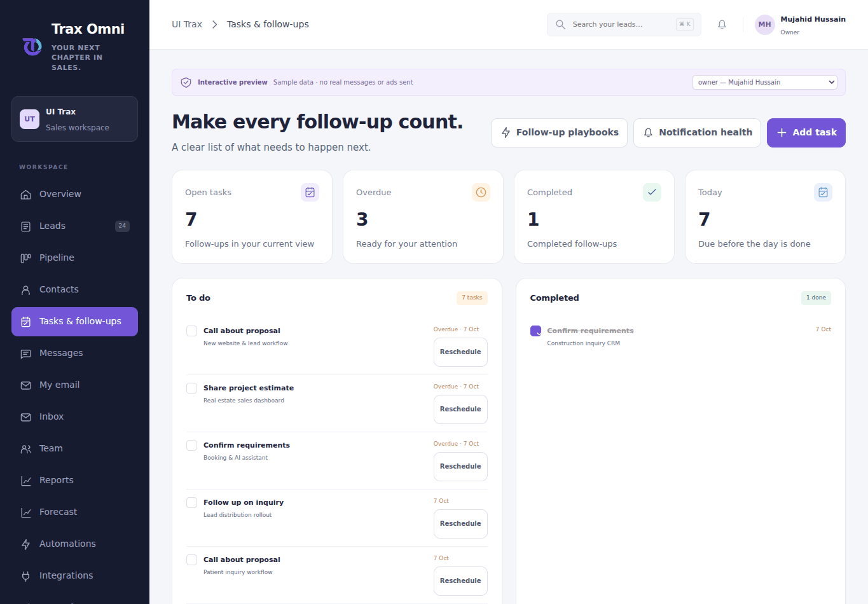The image size is (868, 604).
Task: Open the owner role dropdown
Action: coord(764,82)
